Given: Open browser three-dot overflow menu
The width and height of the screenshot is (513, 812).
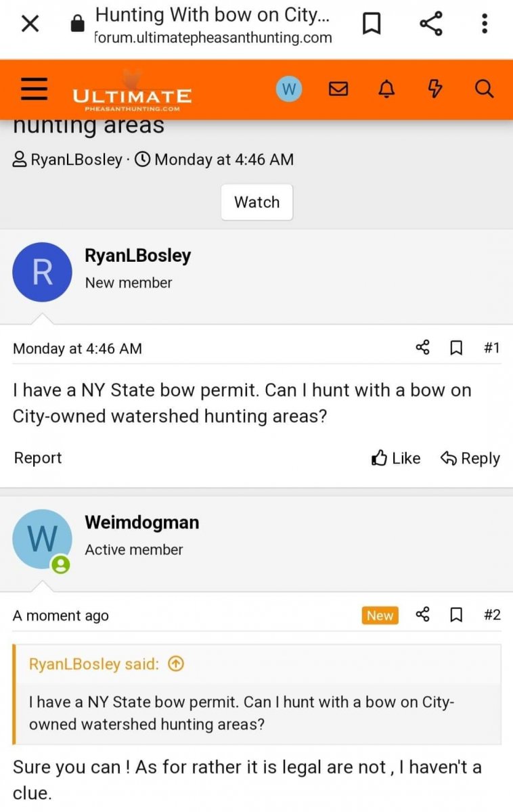Looking at the screenshot, I should (x=485, y=24).
